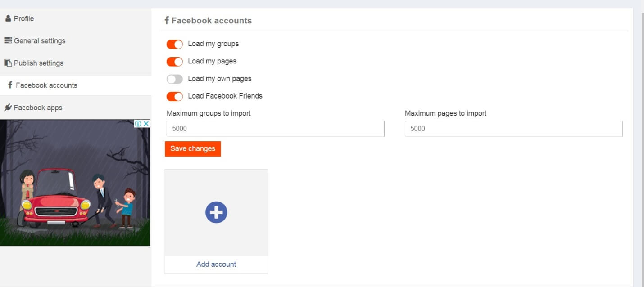
Task: Click the blue plus circle icon
Action: click(x=216, y=212)
